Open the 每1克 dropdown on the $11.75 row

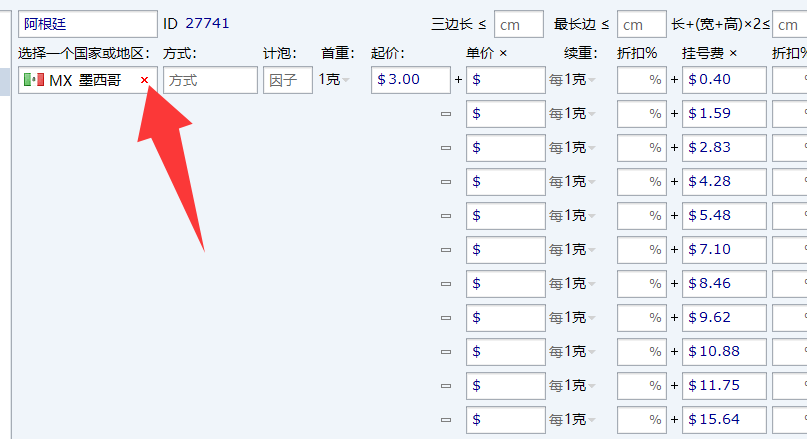pos(572,386)
